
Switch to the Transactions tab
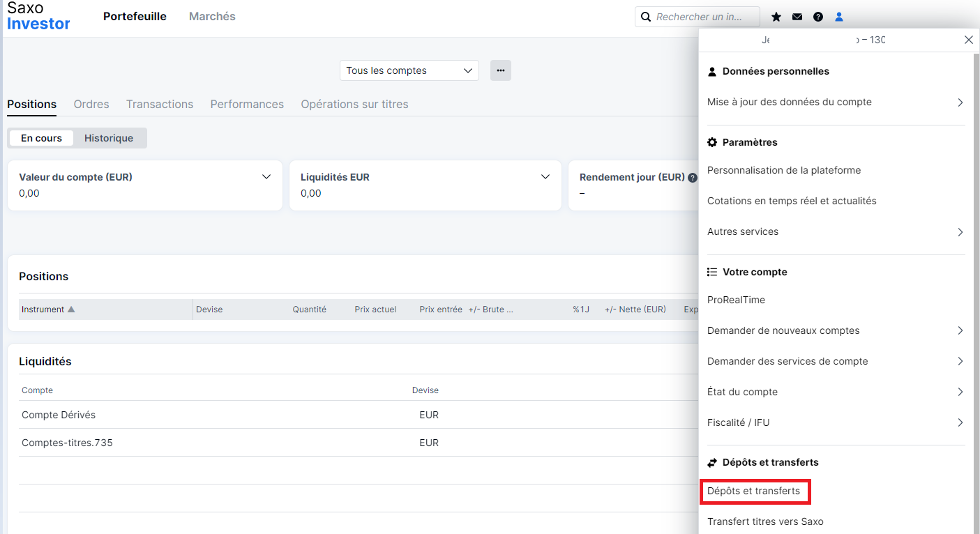tap(160, 104)
